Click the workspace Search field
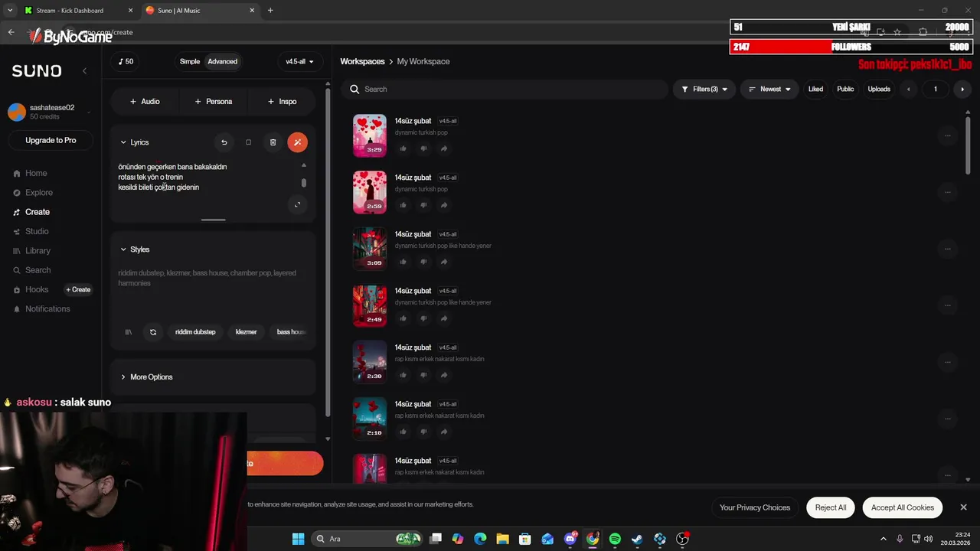This screenshot has width=980, height=551. pos(505,90)
